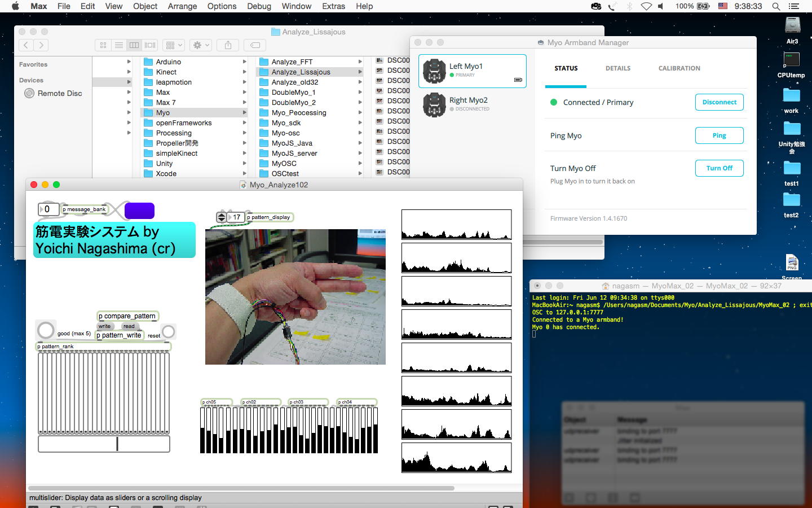Click the US flag input source icon
This screenshot has height=508, width=812.
coord(722,6)
